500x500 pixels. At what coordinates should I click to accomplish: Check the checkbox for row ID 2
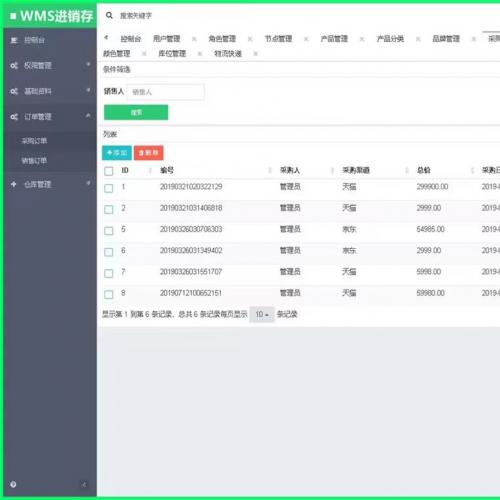click(x=109, y=209)
